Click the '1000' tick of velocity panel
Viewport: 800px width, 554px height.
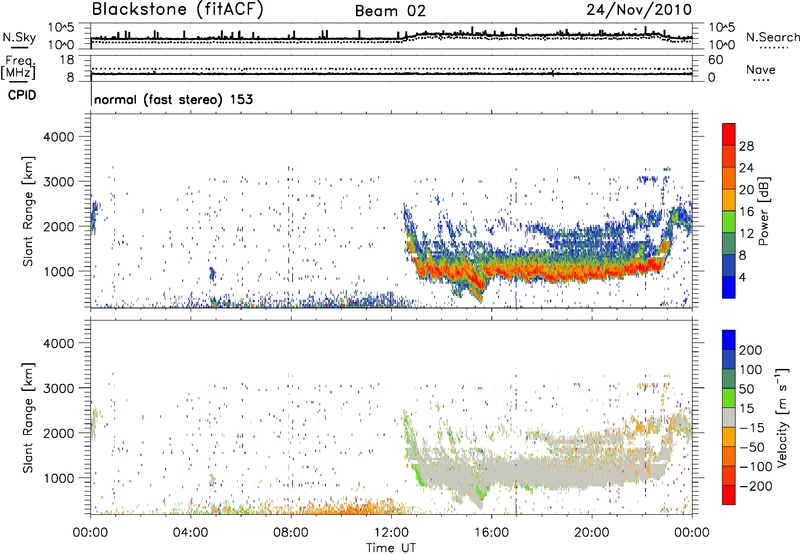59,478
